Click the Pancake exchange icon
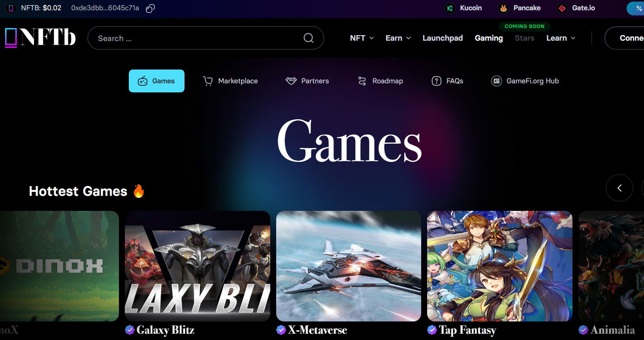 pos(503,8)
